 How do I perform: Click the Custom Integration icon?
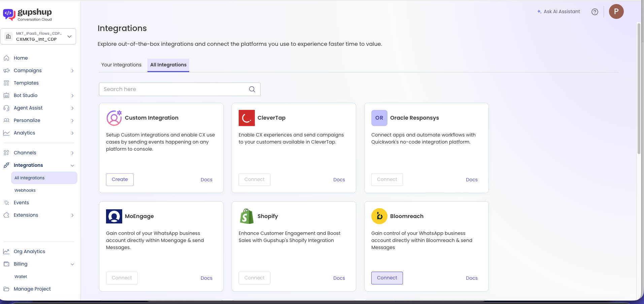click(x=114, y=118)
